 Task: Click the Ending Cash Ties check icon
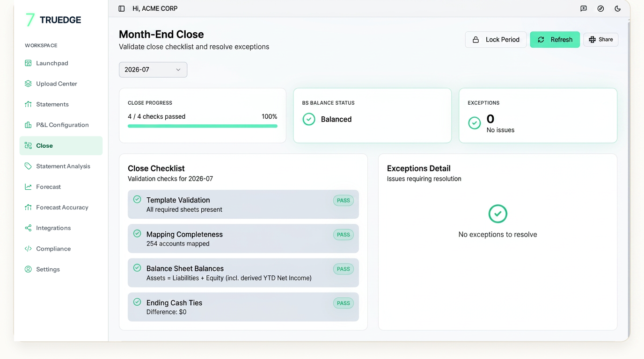[137, 302]
